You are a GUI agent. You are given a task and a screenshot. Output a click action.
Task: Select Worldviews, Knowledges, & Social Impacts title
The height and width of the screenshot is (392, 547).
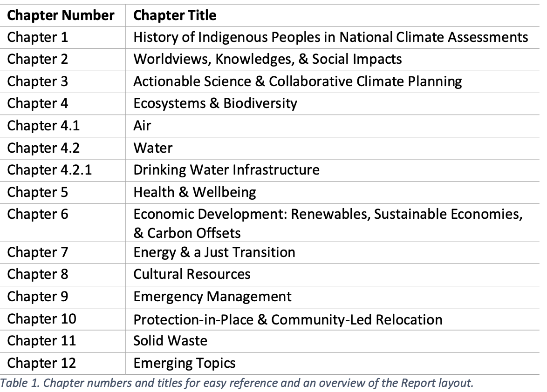click(267, 59)
